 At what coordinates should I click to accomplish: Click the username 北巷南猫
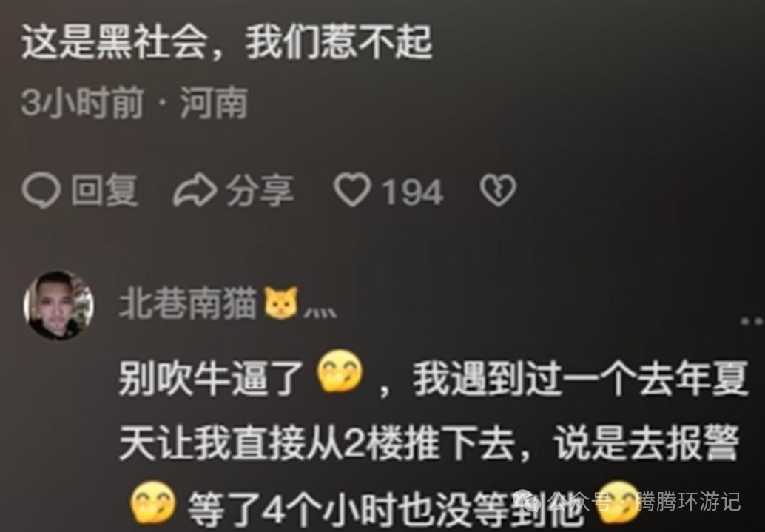click(x=189, y=303)
